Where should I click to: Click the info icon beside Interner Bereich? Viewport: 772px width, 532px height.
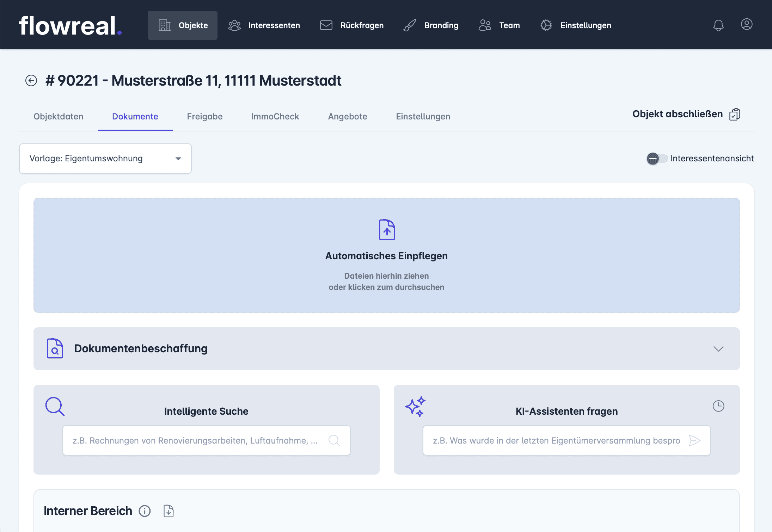pos(145,511)
